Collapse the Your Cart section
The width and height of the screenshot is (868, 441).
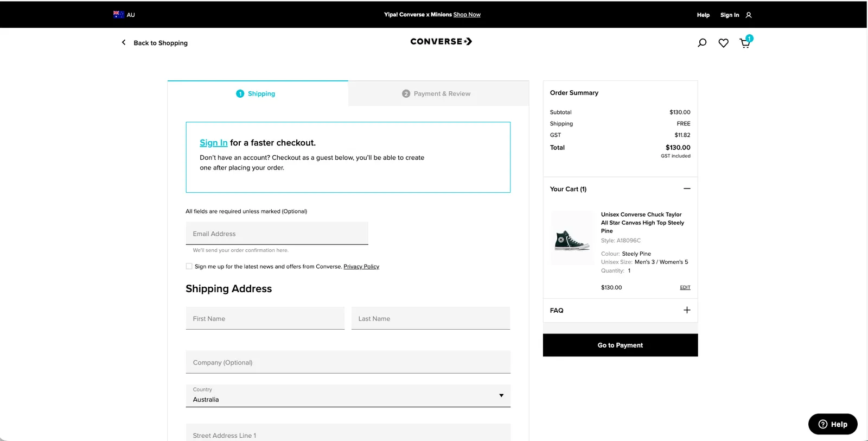coord(687,188)
